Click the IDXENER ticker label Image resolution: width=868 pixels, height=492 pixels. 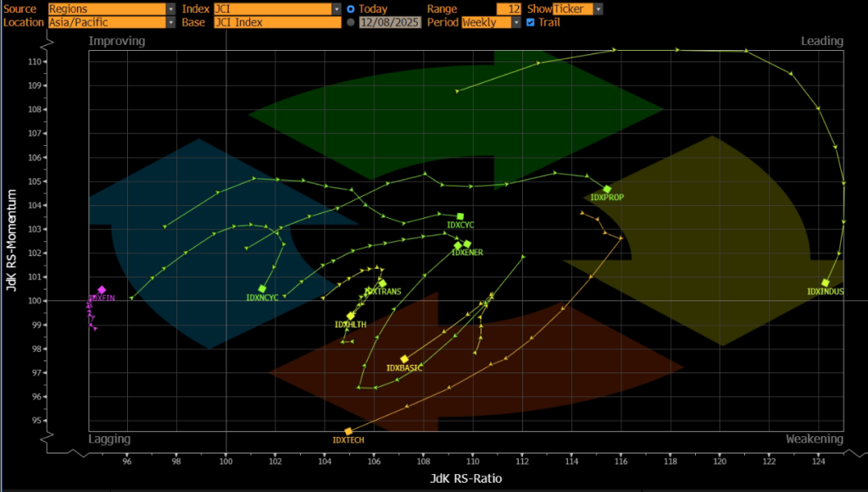click(467, 253)
